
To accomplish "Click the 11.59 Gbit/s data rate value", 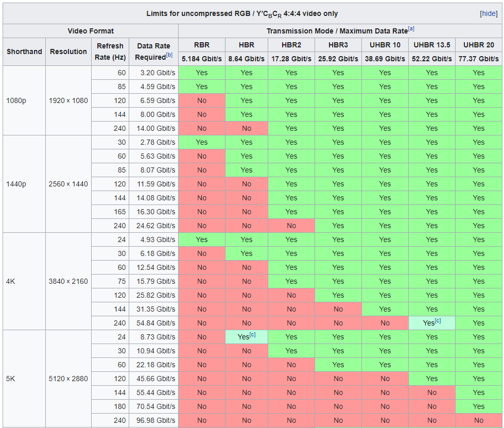I will [156, 184].
